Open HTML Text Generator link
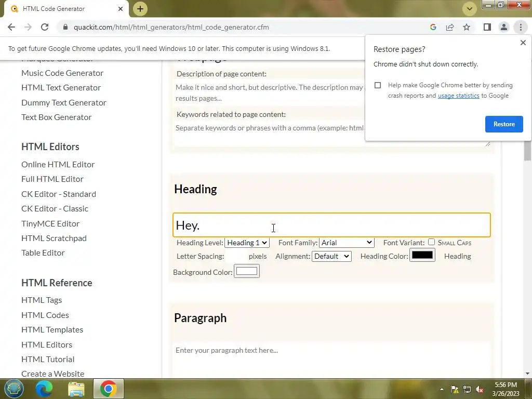This screenshot has width=532, height=399. tap(61, 87)
